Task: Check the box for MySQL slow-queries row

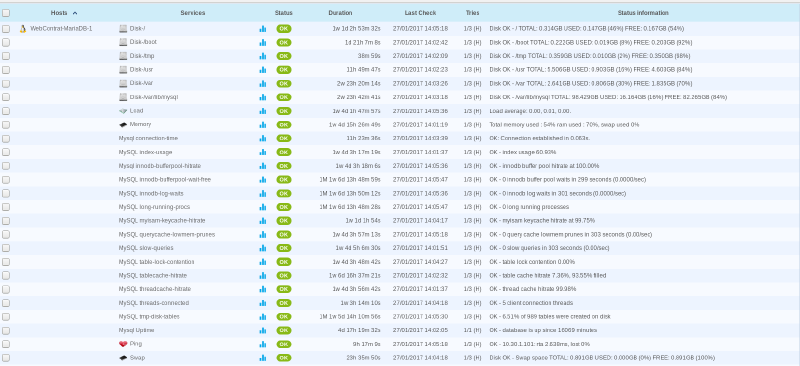Action: [6, 249]
